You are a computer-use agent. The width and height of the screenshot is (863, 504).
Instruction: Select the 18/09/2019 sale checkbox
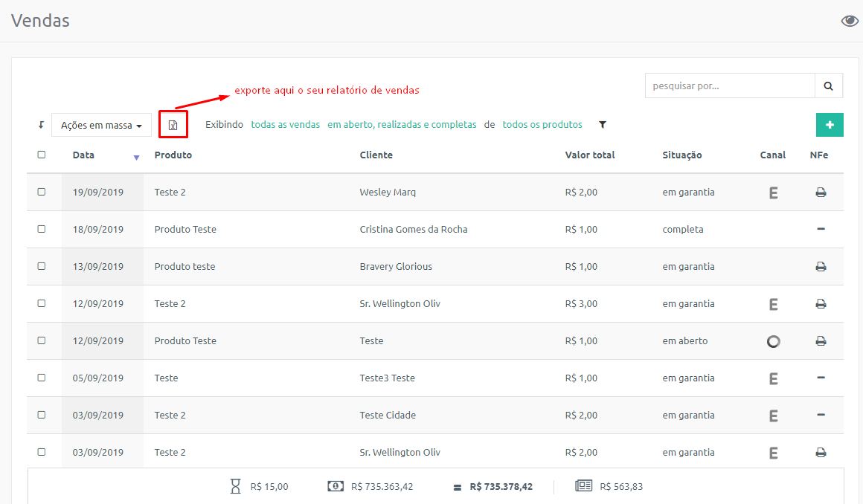point(41,229)
